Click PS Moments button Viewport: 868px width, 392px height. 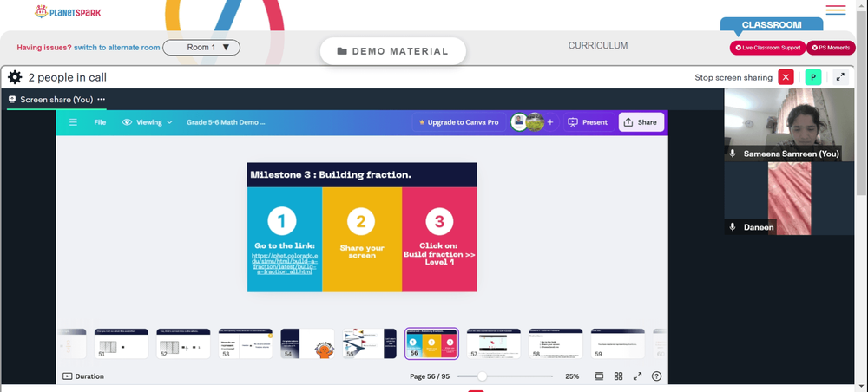[831, 48]
